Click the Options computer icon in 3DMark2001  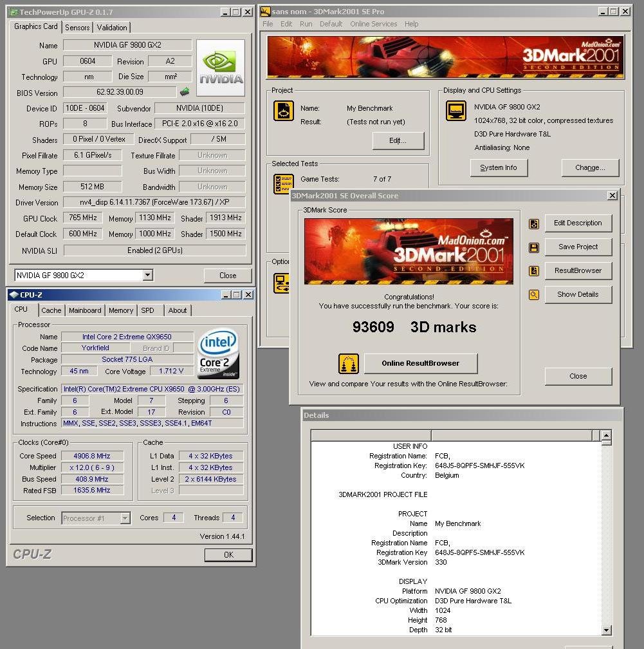tap(282, 283)
